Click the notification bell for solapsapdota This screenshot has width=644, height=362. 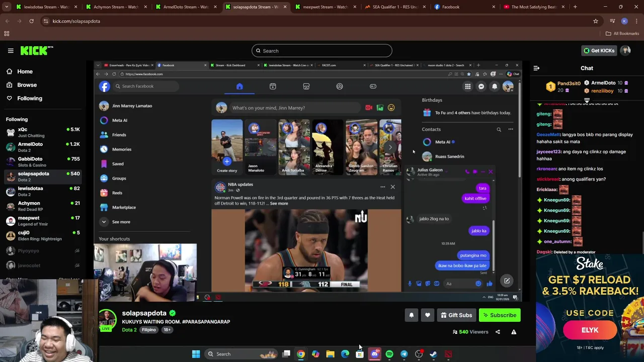tap(411, 315)
